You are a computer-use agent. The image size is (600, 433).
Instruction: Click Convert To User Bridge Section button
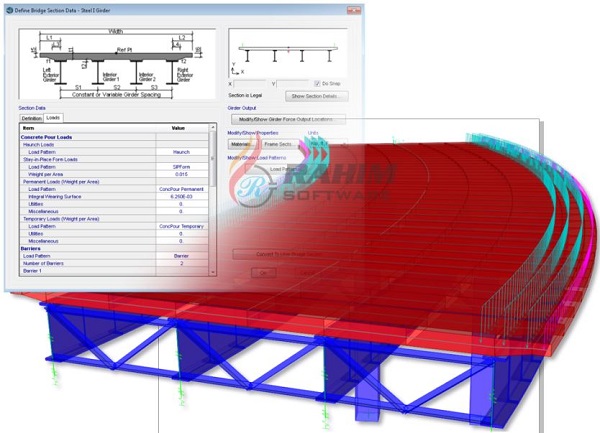pos(288,254)
